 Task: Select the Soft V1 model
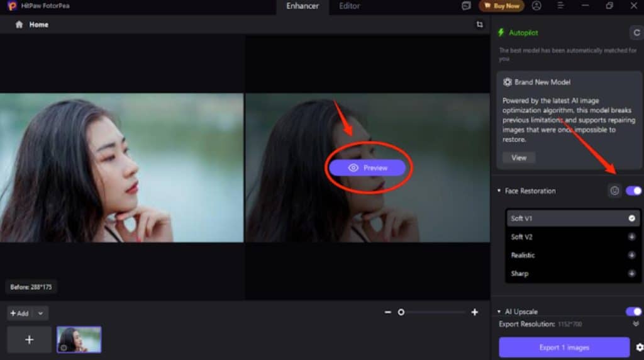tap(573, 218)
